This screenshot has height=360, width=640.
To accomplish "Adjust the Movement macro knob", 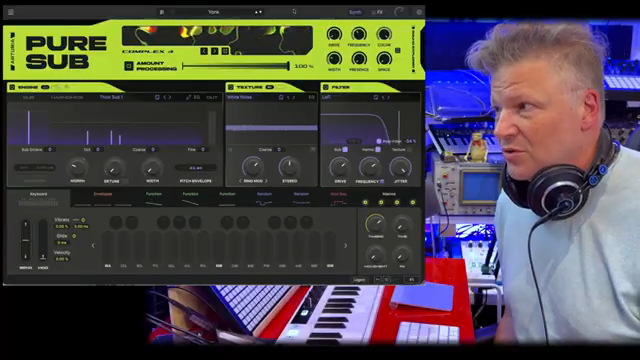I will pos(375,255).
